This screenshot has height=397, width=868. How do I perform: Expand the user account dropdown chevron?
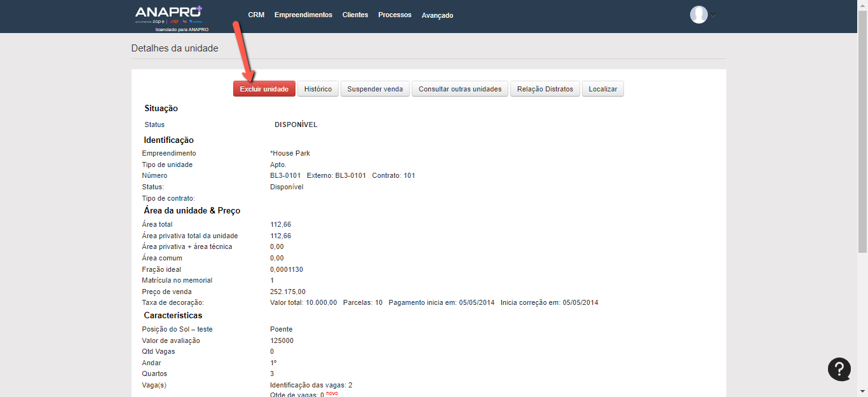(x=713, y=15)
